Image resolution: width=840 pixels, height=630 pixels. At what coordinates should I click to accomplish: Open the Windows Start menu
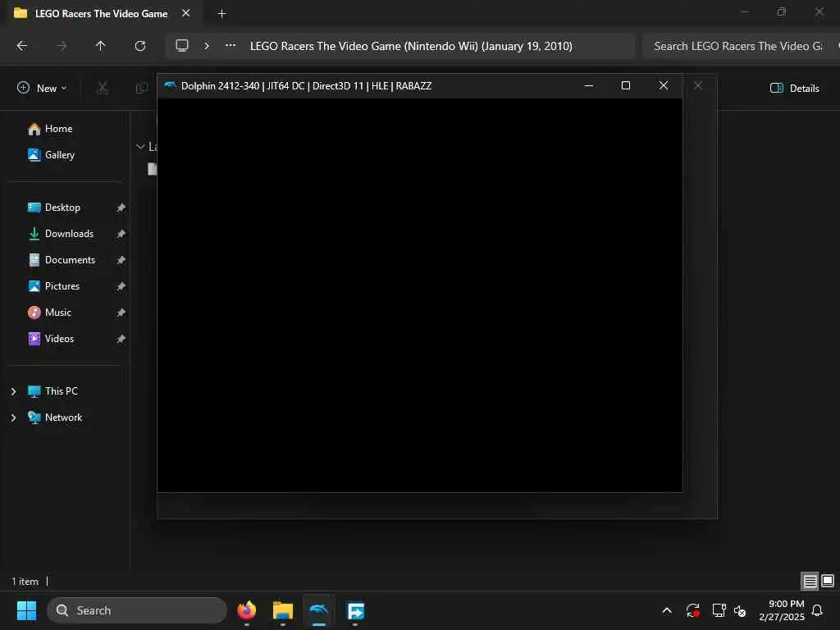[26, 610]
